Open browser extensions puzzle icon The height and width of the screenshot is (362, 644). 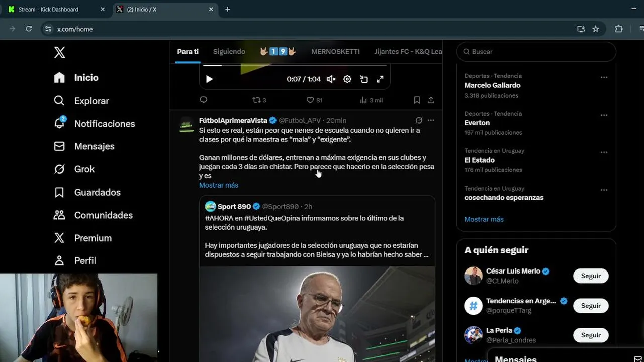619,29
